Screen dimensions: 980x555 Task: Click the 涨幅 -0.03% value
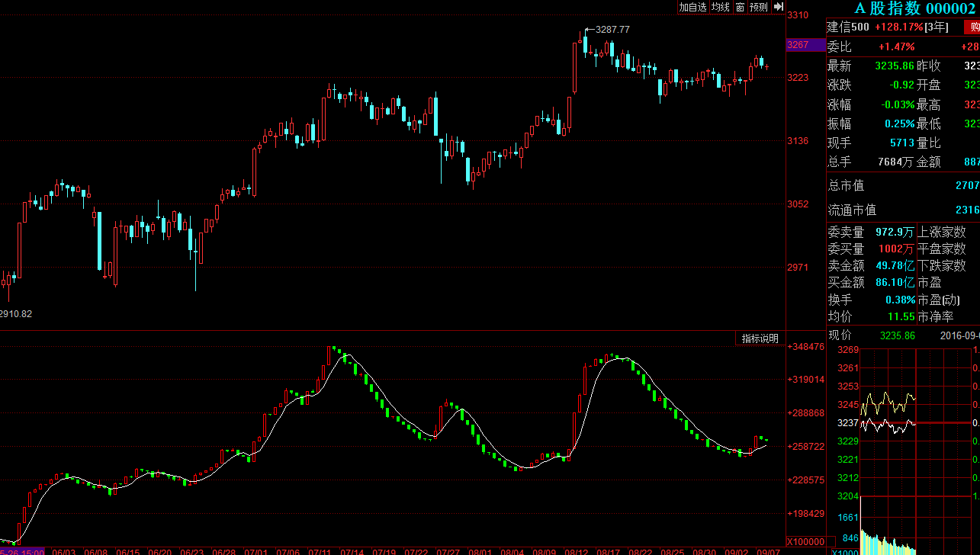(x=898, y=104)
